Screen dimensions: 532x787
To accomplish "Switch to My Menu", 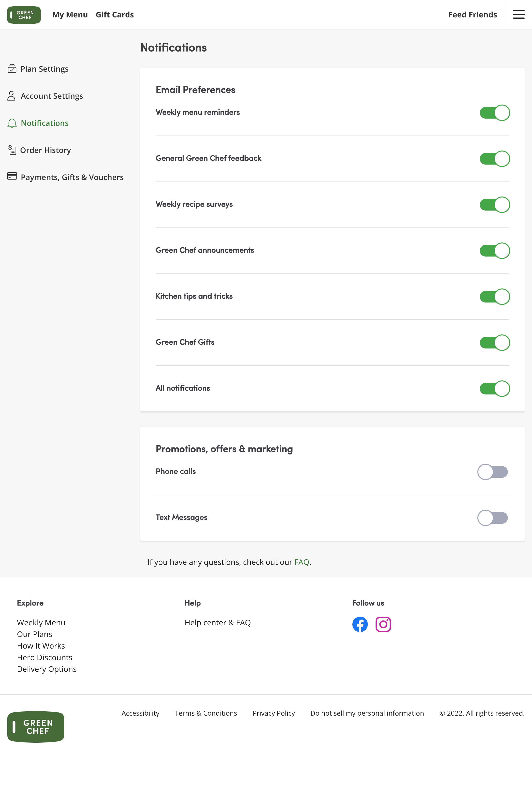I will coord(70,15).
